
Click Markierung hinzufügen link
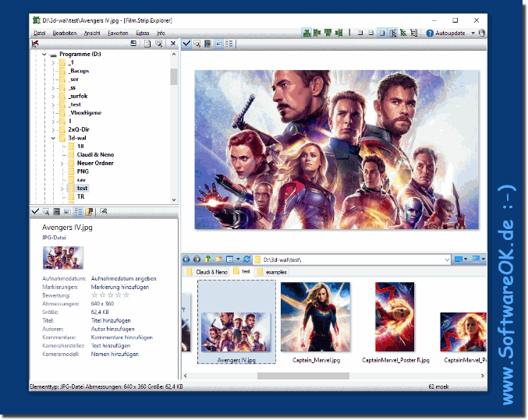[120, 287]
